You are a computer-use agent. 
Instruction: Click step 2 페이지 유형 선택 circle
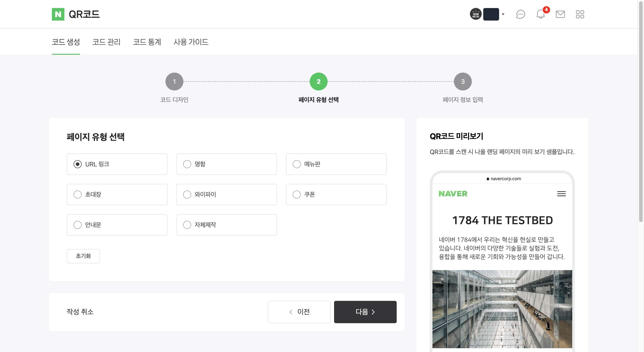[x=318, y=81]
